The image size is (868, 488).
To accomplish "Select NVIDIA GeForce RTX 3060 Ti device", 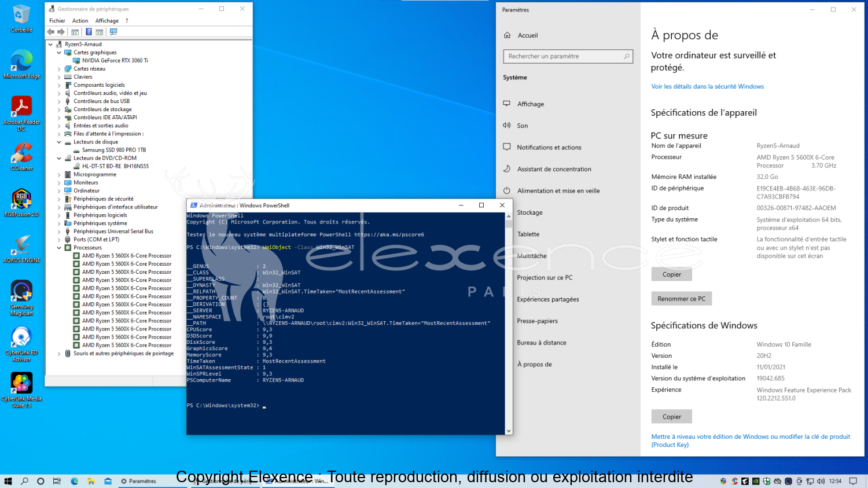I will 115,61.
